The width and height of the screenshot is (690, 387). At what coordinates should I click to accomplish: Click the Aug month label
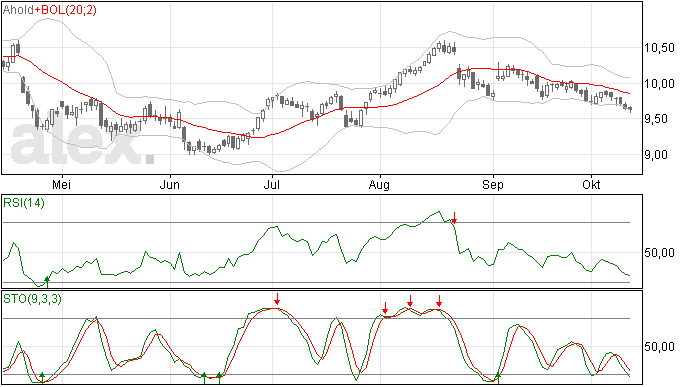(379, 185)
